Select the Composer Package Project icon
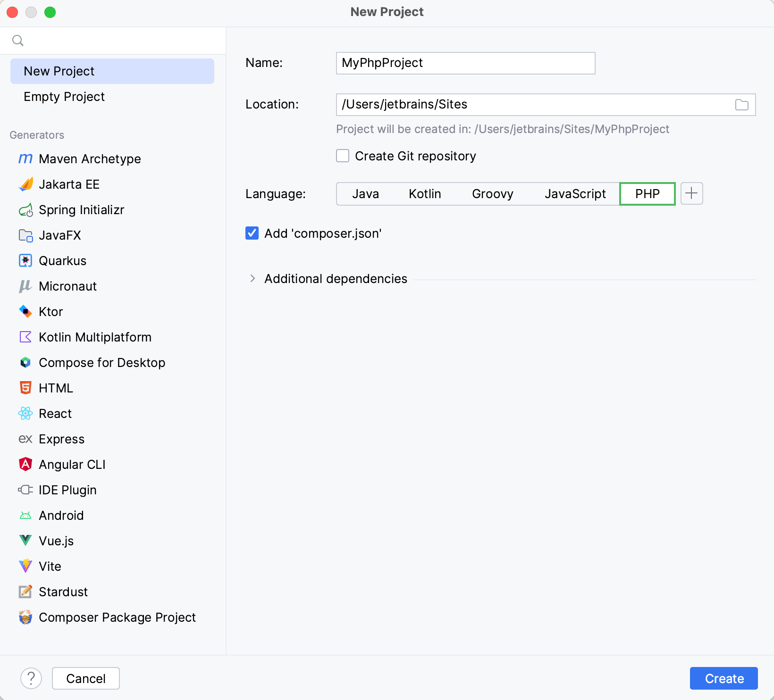This screenshot has height=700, width=774. (25, 617)
